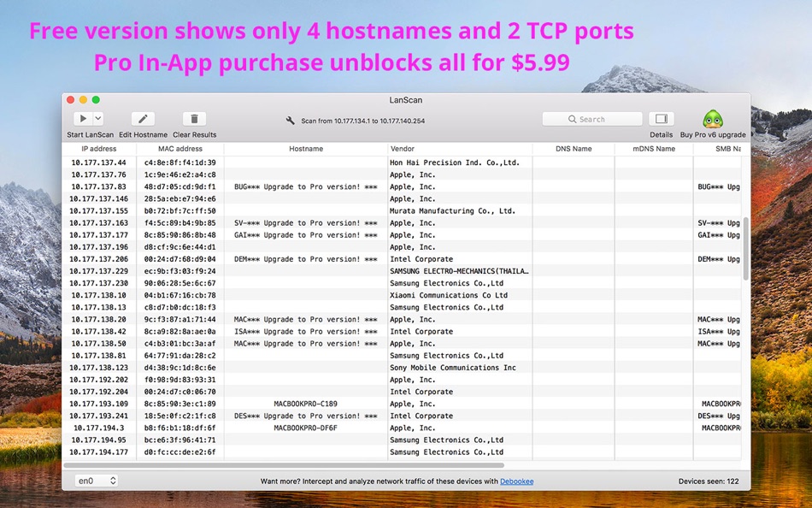
Task: Open the scan options dropdown arrow
Action: (98, 119)
